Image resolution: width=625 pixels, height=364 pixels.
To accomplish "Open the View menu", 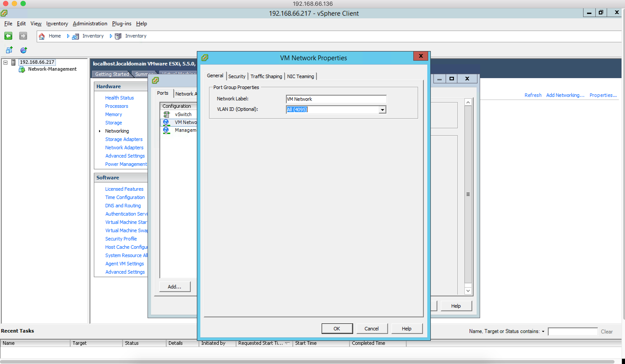I will pyautogui.click(x=36, y=24).
